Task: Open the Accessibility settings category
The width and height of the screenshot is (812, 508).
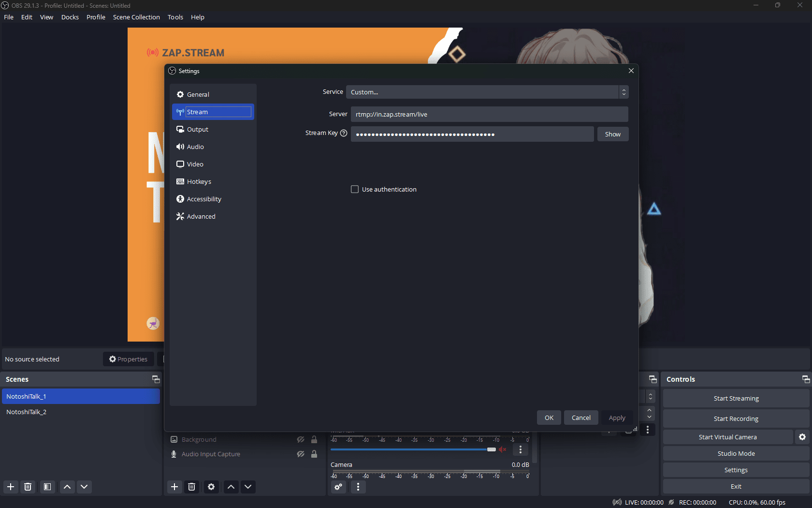Action: click(213, 199)
